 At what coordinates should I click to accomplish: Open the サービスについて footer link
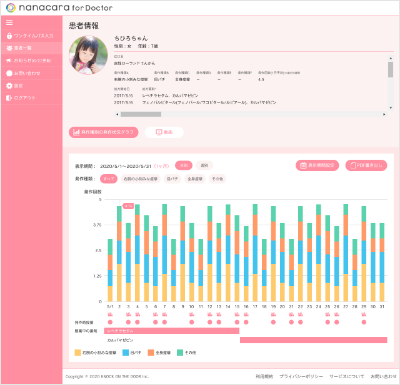pos(347,376)
